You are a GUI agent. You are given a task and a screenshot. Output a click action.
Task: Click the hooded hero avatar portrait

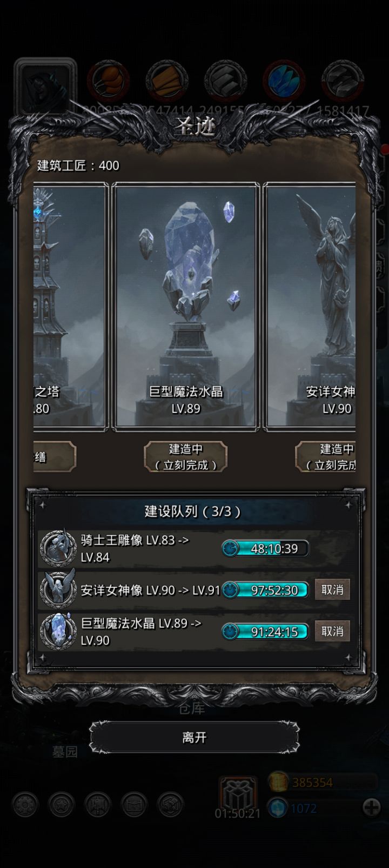point(45,87)
